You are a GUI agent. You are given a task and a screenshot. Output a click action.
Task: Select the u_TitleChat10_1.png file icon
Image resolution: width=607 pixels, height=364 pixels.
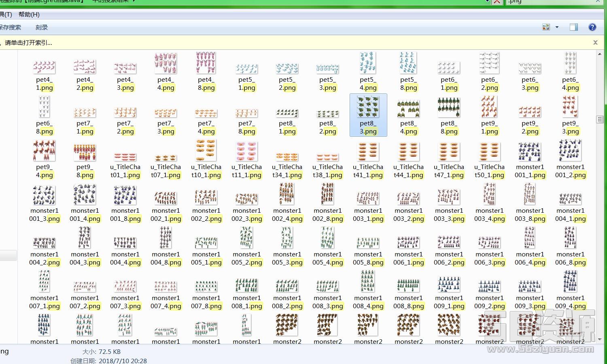click(x=206, y=150)
